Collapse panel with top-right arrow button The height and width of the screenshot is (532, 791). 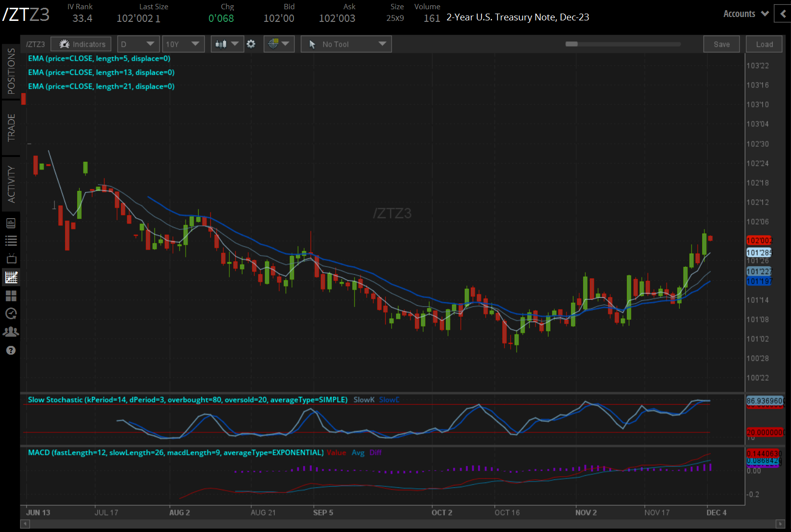pyautogui.click(x=783, y=14)
